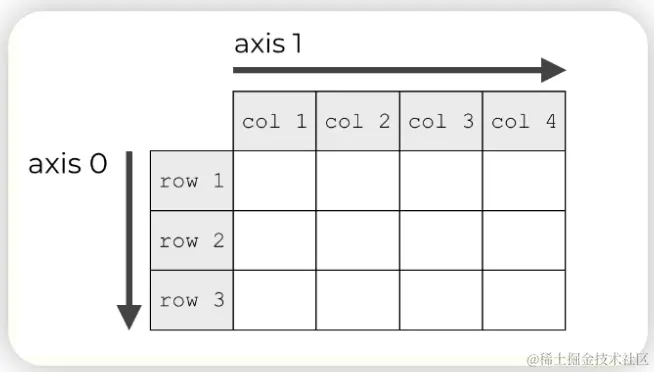Click empty cell at row 3, col 4
Image resolution: width=654 pixels, height=372 pixels.
pos(524,300)
